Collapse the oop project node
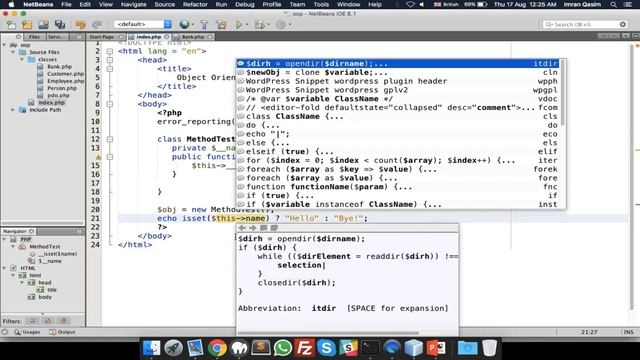This screenshot has width=640, height=360. [4, 45]
